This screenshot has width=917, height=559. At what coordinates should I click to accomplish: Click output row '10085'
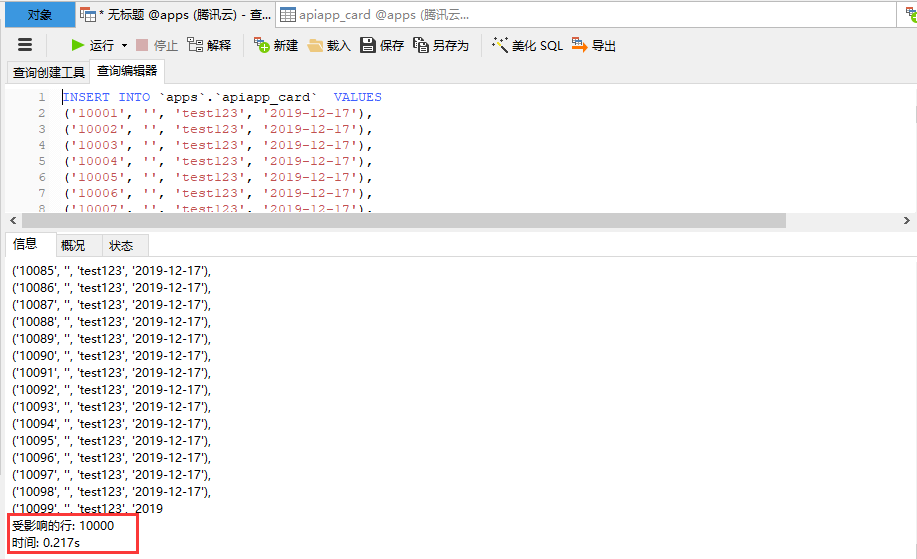click(x=111, y=271)
